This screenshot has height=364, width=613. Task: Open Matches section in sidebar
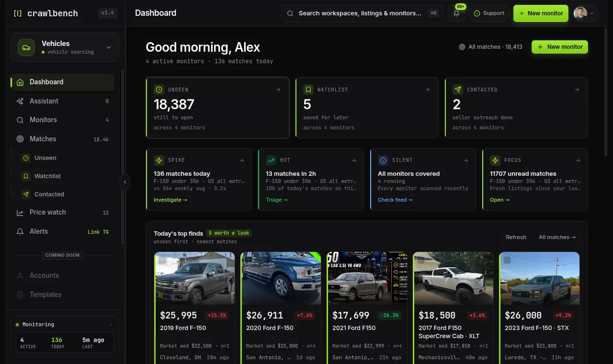pyautogui.click(x=63, y=139)
